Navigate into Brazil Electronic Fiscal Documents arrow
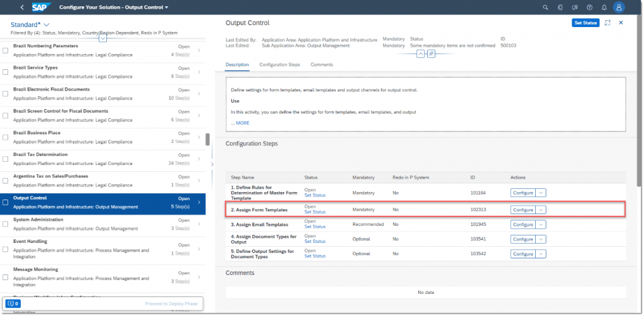The height and width of the screenshot is (316, 644). pos(199,94)
